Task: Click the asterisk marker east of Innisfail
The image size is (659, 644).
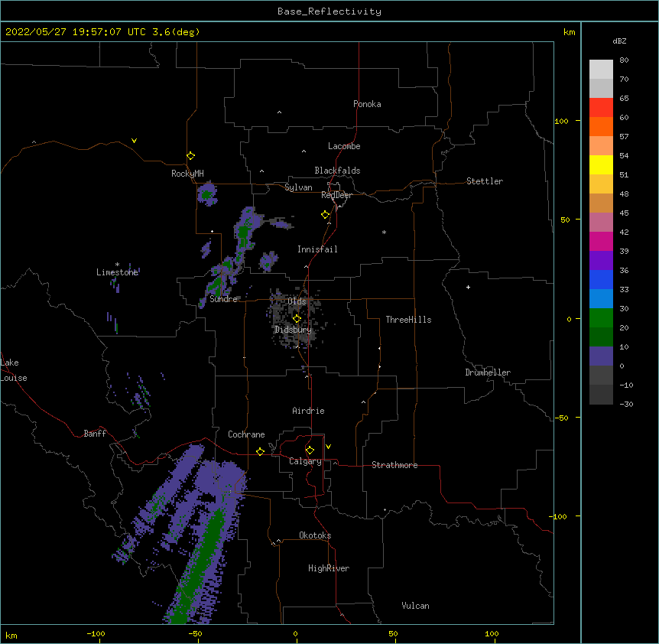Action: click(384, 232)
